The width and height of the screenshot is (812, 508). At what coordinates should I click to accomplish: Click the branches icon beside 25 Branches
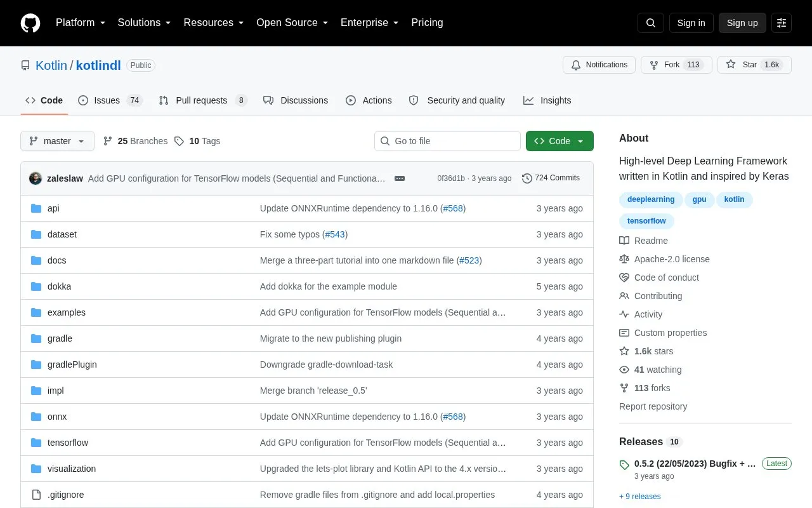pyautogui.click(x=108, y=141)
